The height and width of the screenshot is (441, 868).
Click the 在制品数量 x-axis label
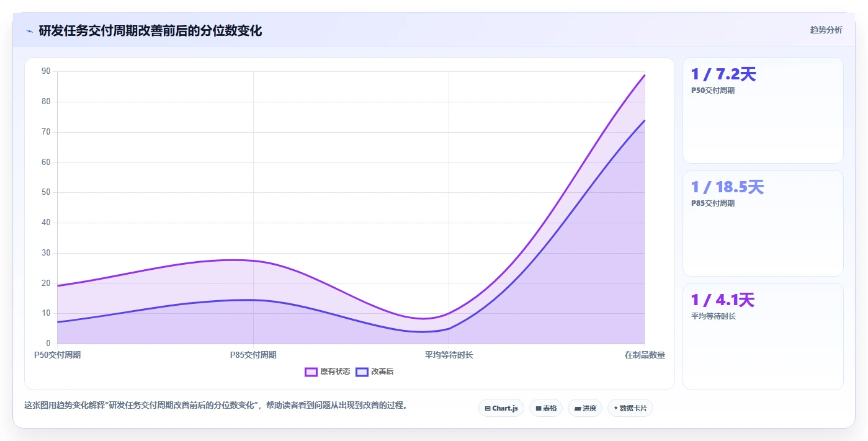pyautogui.click(x=645, y=355)
